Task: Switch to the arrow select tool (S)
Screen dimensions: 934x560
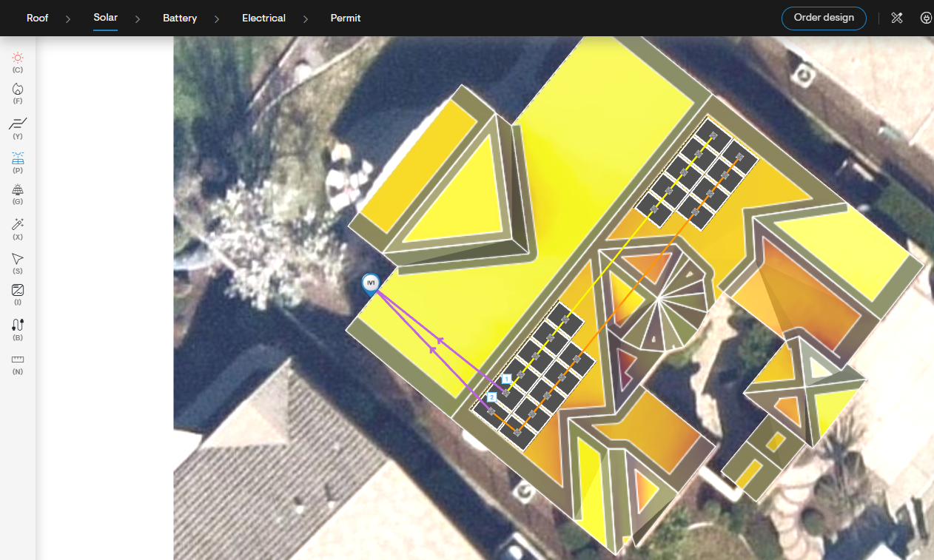Action: tap(18, 258)
